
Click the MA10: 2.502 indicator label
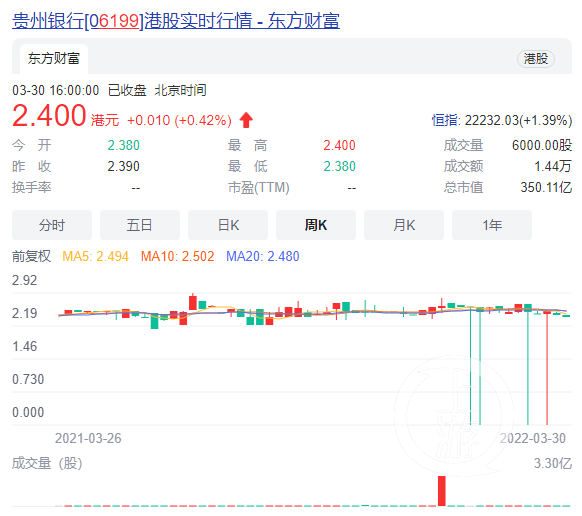click(177, 256)
